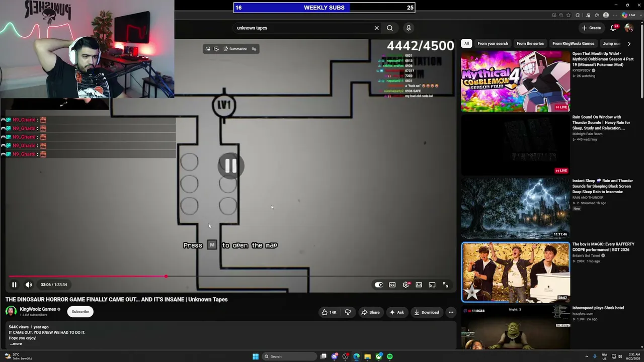644x362 pixels.
Task: Show hidden system tray icons
Action: click(586, 356)
